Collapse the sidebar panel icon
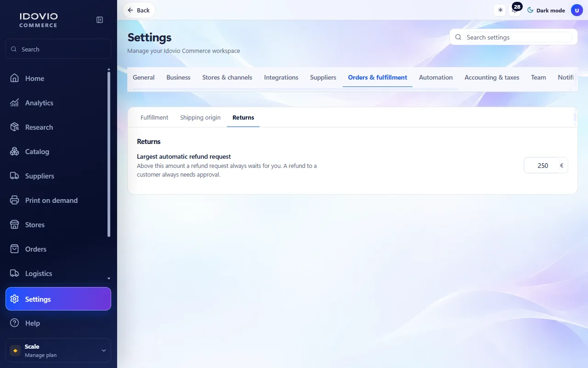The height and width of the screenshot is (368, 588). tap(100, 20)
